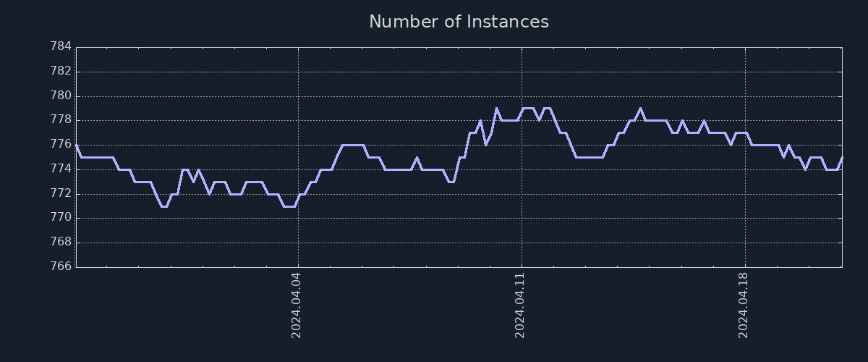Choose the 772 y-axis label

61,193
